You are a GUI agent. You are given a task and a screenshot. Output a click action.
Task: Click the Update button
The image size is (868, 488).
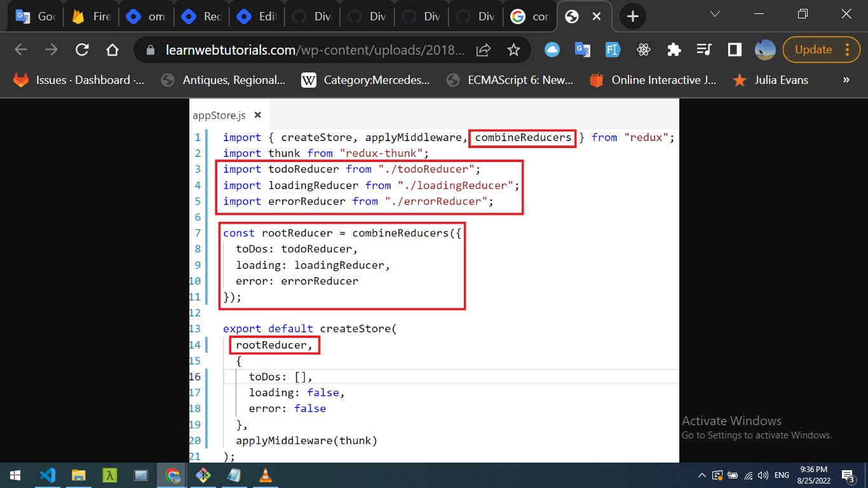tap(813, 50)
